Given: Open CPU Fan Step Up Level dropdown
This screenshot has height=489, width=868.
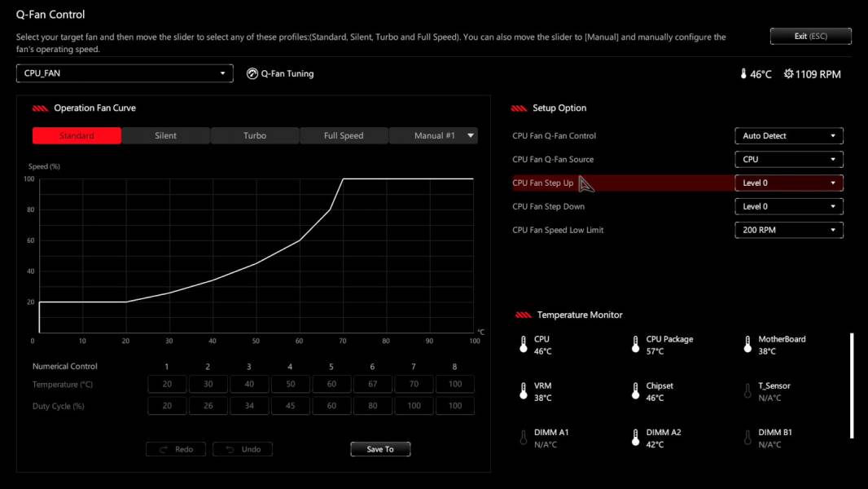Looking at the screenshot, I should pyautogui.click(x=789, y=183).
